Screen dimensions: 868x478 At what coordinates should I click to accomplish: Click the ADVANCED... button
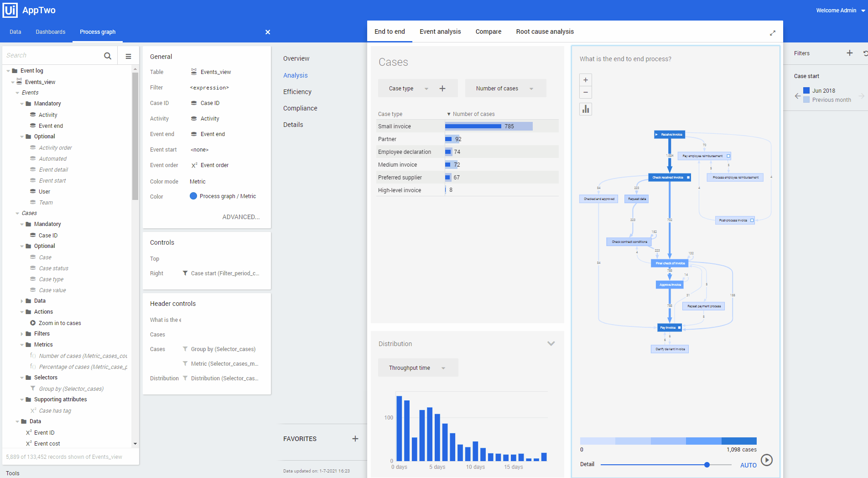pos(241,217)
